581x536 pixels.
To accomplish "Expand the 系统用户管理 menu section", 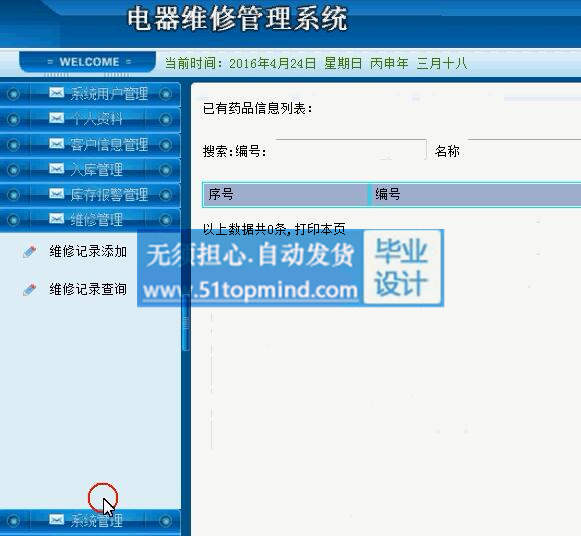I will (90, 94).
